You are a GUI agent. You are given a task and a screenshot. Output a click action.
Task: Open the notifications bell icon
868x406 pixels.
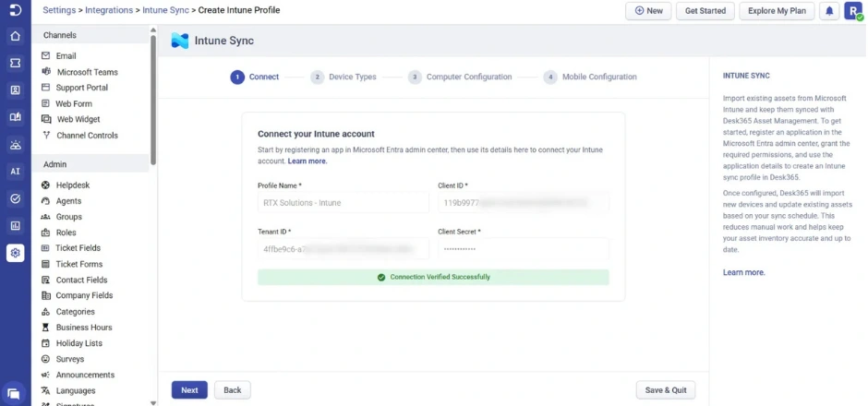tap(829, 11)
